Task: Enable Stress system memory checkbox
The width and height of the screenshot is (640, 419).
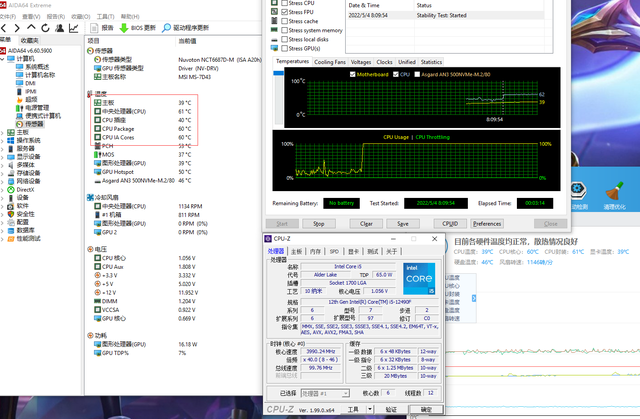Action: [284, 30]
